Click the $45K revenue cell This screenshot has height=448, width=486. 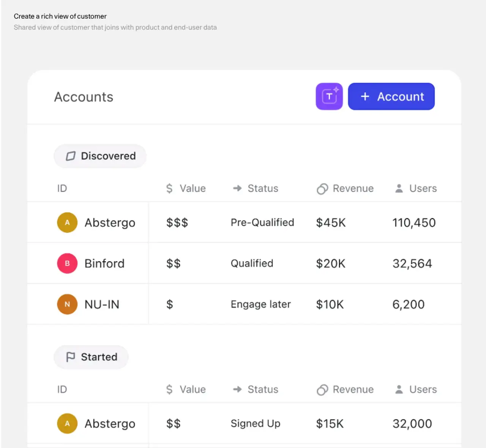[331, 223]
